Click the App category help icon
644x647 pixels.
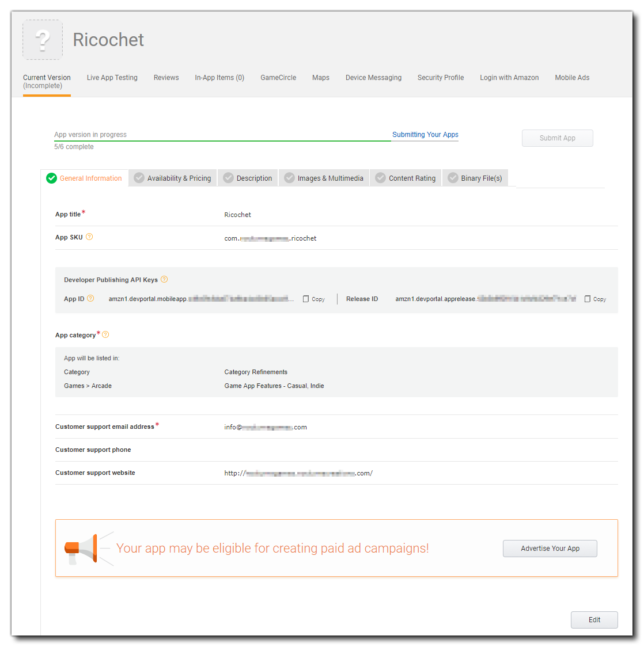[105, 335]
